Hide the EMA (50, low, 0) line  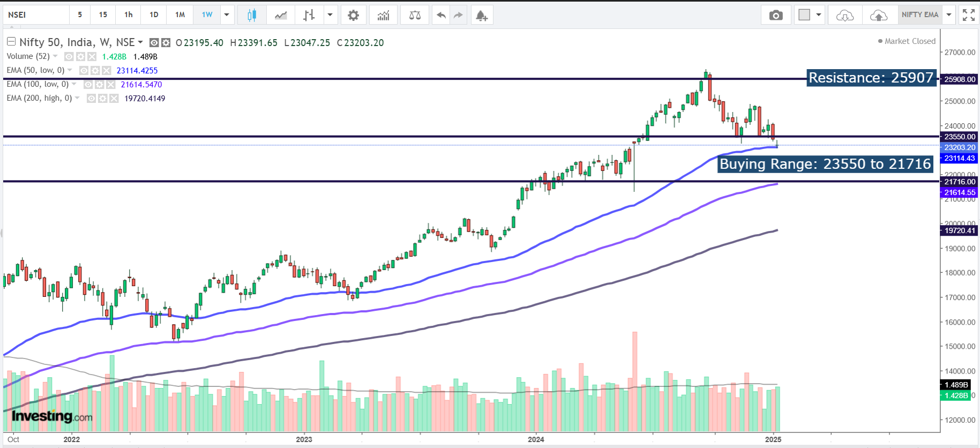83,70
